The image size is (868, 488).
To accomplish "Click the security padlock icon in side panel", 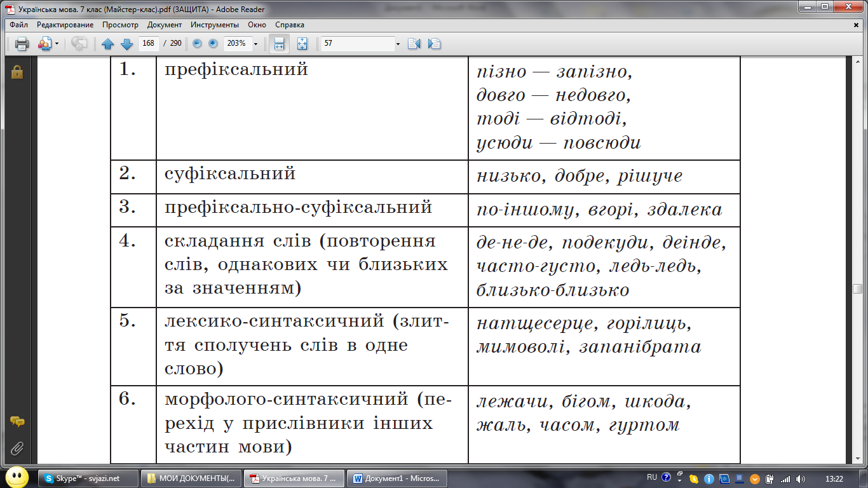I will [17, 72].
